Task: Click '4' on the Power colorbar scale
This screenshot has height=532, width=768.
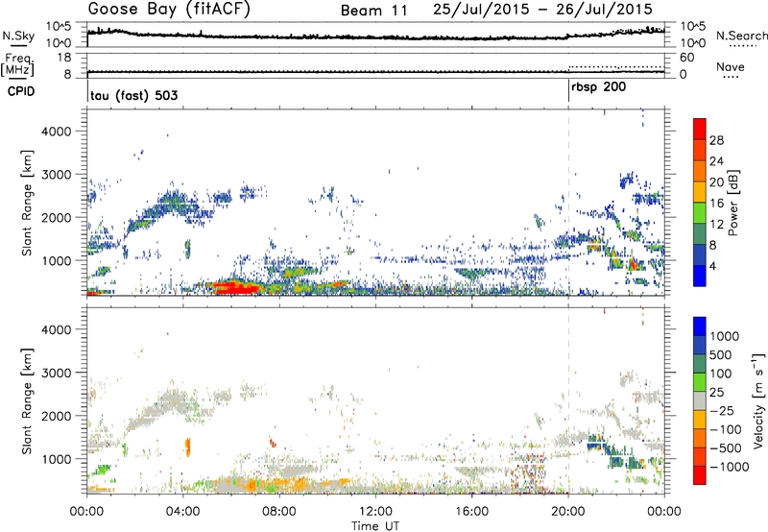Action: click(712, 266)
